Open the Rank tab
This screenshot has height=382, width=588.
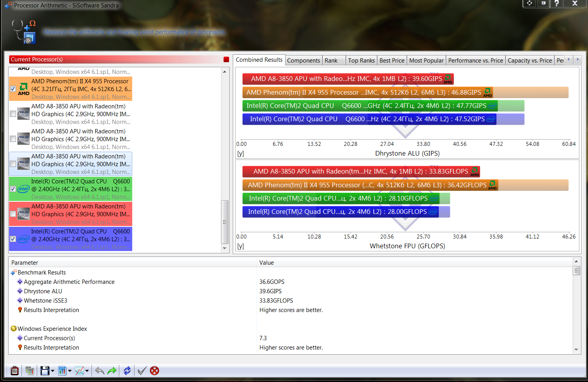pyautogui.click(x=334, y=60)
